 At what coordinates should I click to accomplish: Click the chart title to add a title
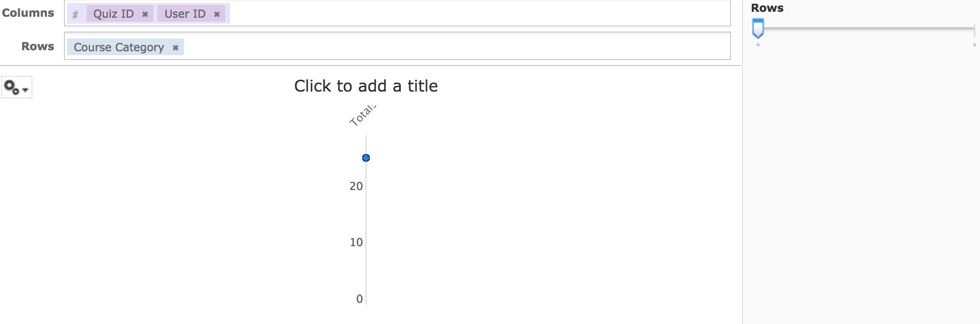click(366, 86)
